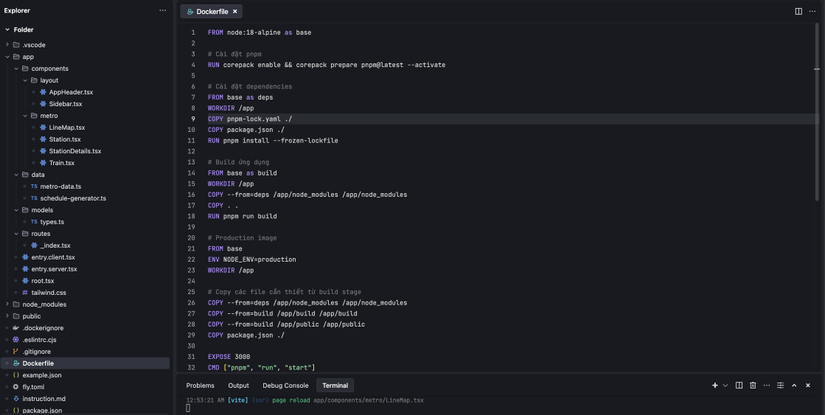Split the terminal panel
This screenshot has width=825, height=415.
(739, 385)
